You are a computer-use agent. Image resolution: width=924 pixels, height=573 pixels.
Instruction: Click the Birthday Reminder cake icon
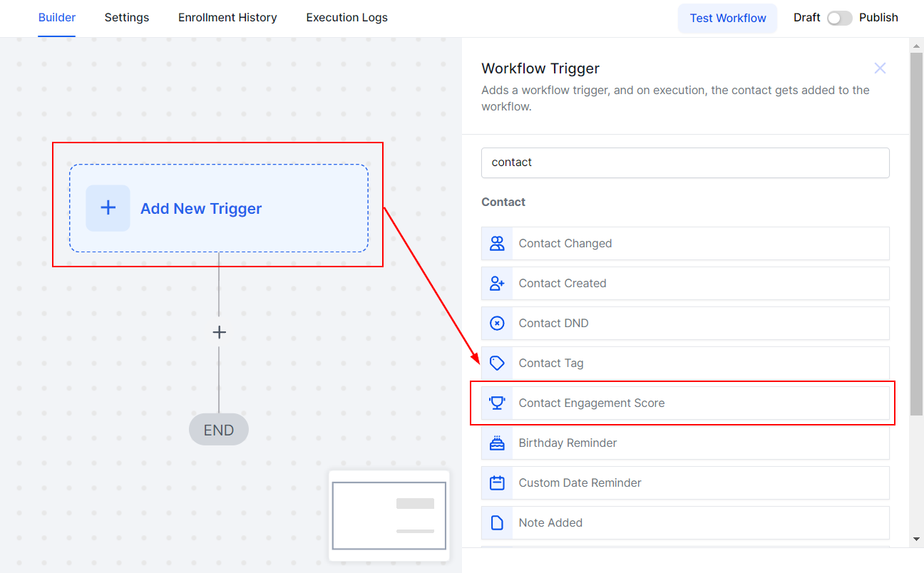[497, 443]
